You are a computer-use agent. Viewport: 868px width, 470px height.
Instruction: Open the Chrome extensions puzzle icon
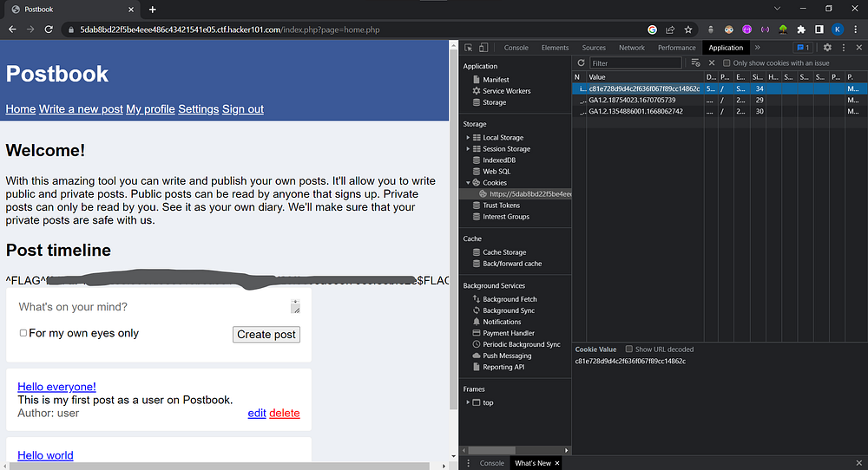[800, 29]
